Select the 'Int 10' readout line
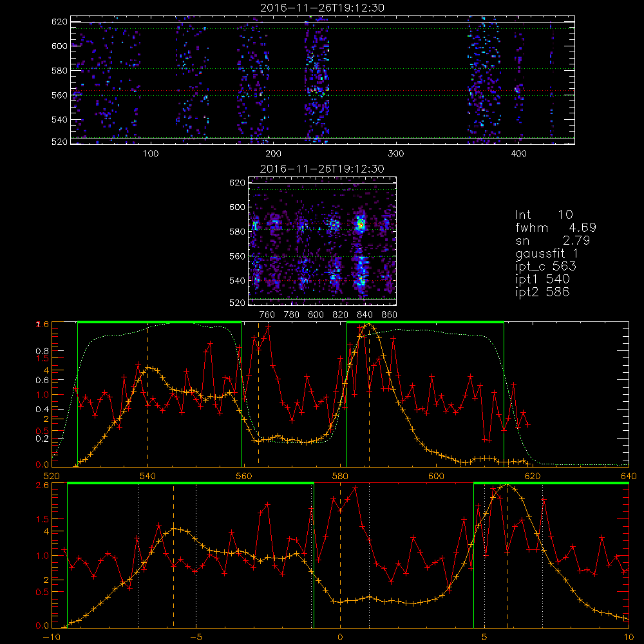Screen dimensions: 644x644 544,214
